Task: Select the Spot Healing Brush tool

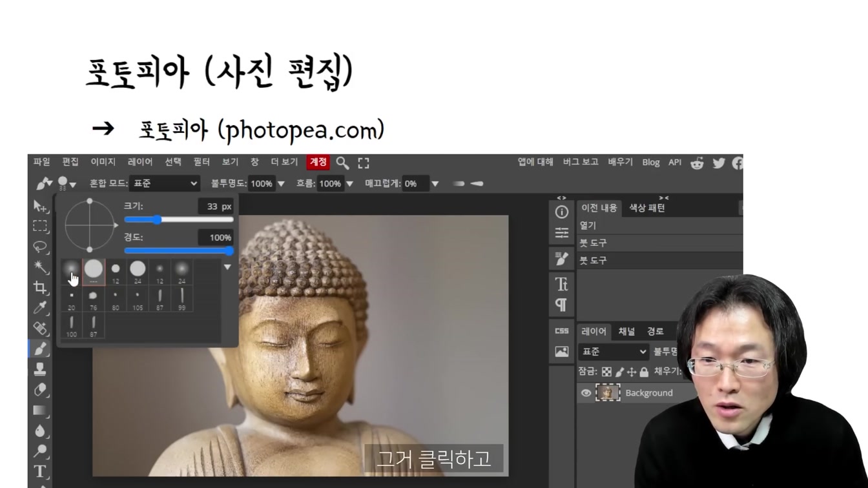Action: pyautogui.click(x=40, y=328)
